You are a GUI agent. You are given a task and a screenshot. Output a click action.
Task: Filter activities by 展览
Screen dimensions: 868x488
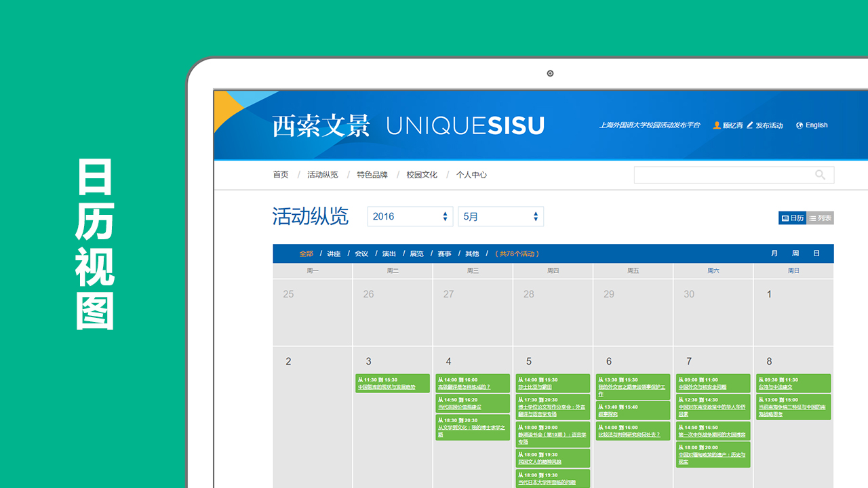(x=416, y=253)
